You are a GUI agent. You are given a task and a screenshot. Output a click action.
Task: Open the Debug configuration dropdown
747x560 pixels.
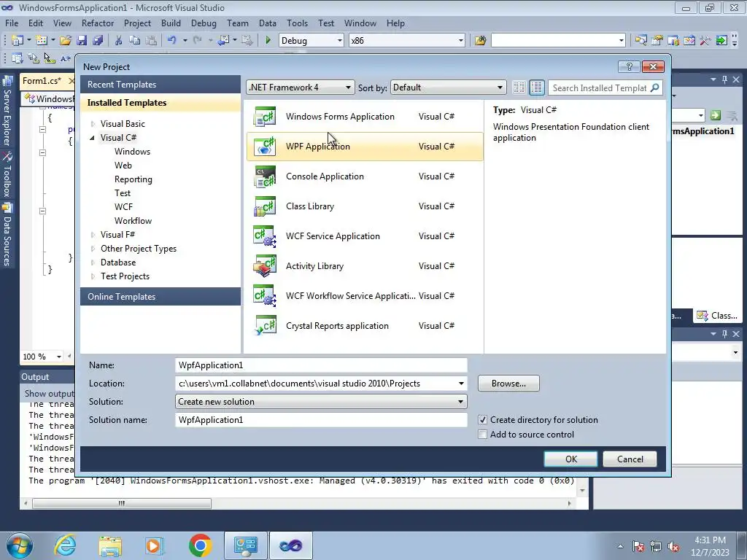[311, 41]
